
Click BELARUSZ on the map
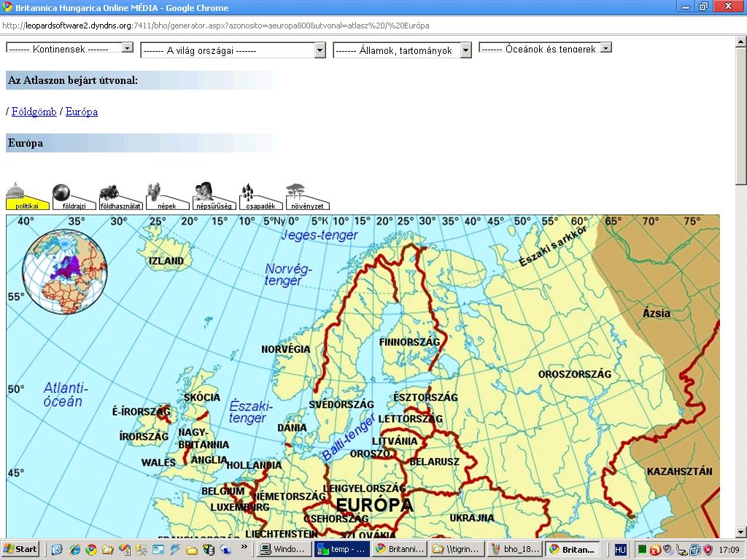(x=435, y=462)
